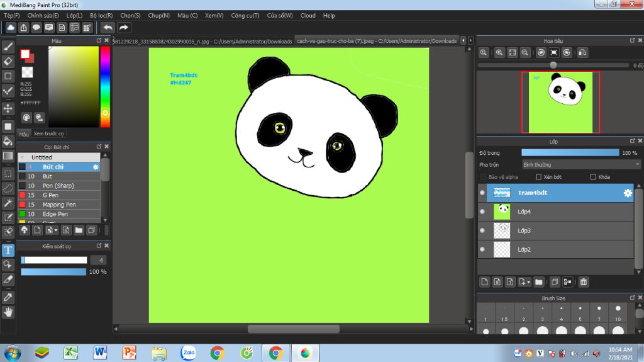
Task: Choose the Hand pan tool
Action: click(8, 312)
